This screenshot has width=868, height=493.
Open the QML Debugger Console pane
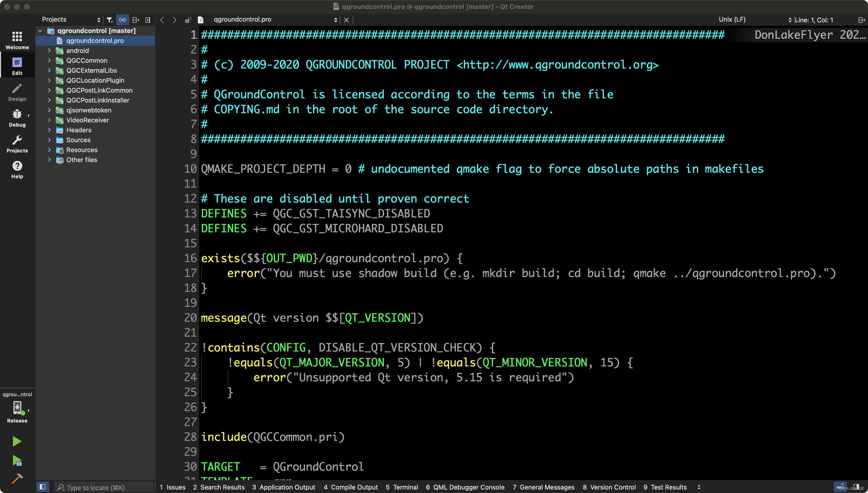[x=465, y=487]
